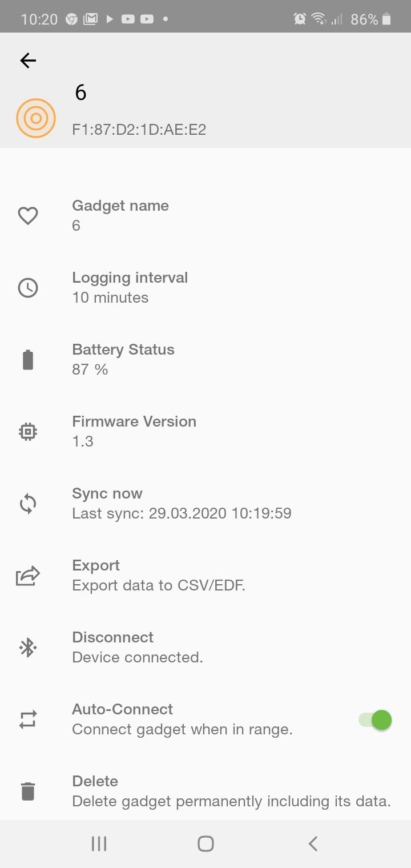Viewport: 411px width, 868px height.
Task: Tap the trash can delete icon
Action: point(28,791)
